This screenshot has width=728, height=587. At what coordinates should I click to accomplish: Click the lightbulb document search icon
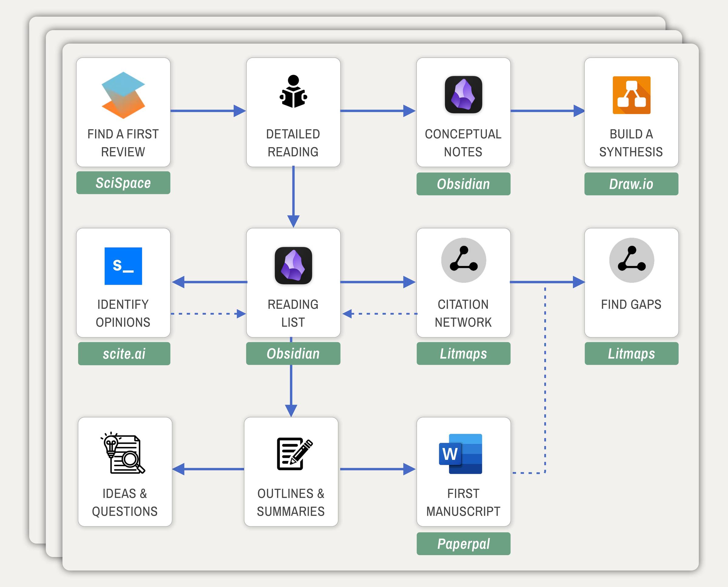123,453
